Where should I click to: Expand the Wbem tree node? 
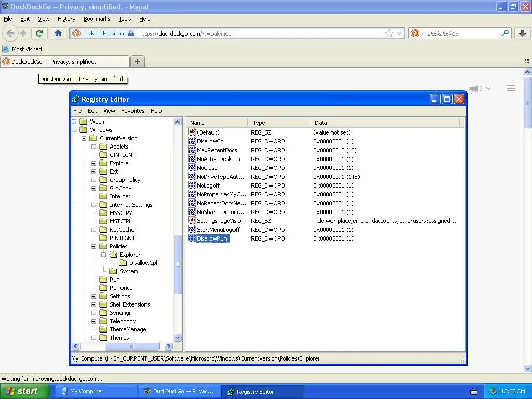(74, 122)
